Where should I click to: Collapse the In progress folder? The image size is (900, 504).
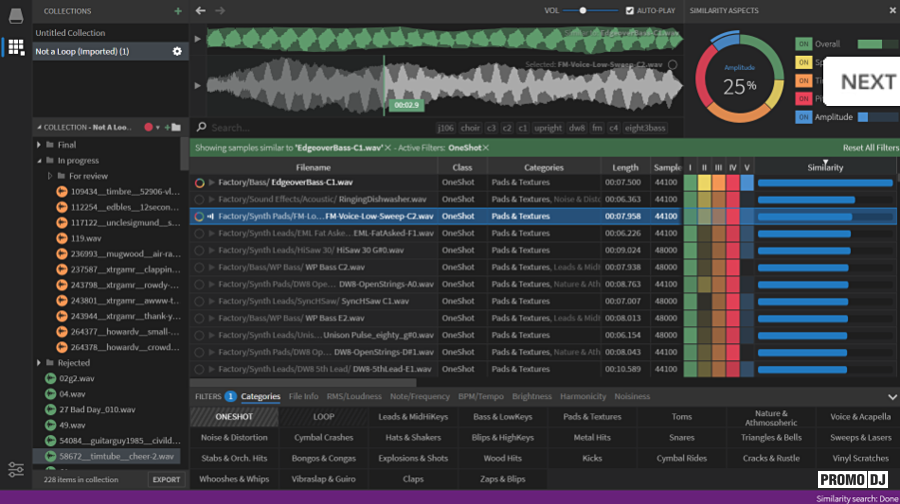click(39, 160)
